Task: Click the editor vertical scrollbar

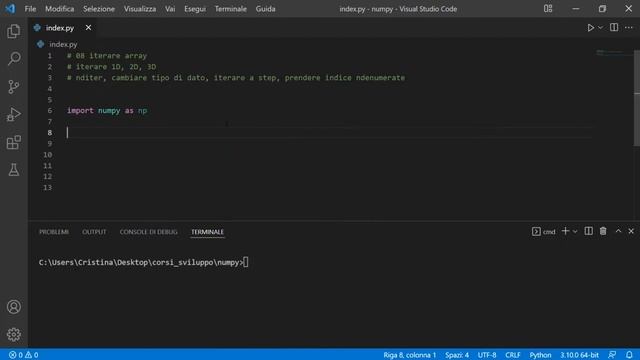Action: [637, 98]
